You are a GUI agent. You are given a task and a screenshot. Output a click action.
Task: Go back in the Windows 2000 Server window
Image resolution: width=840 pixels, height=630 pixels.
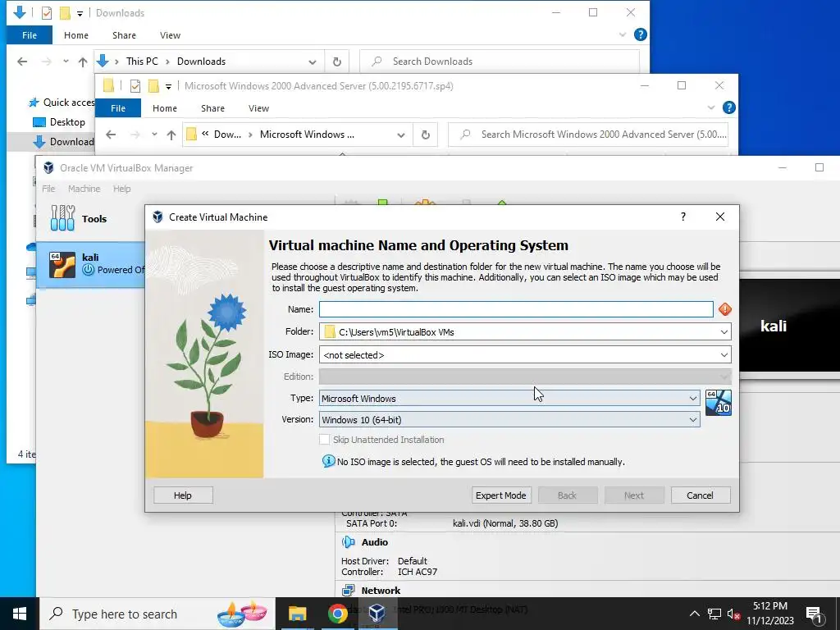pyautogui.click(x=111, y=135)
